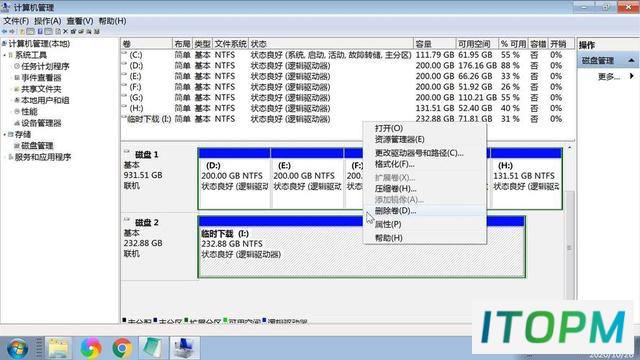This screenshot has width=640, height=360.
Task: Open the file explorer taskbar icon
Action: [x=58, y=348]
